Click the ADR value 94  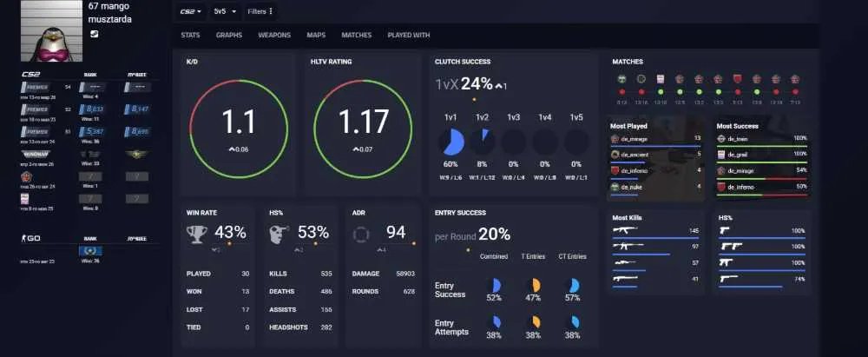(396, 232)
